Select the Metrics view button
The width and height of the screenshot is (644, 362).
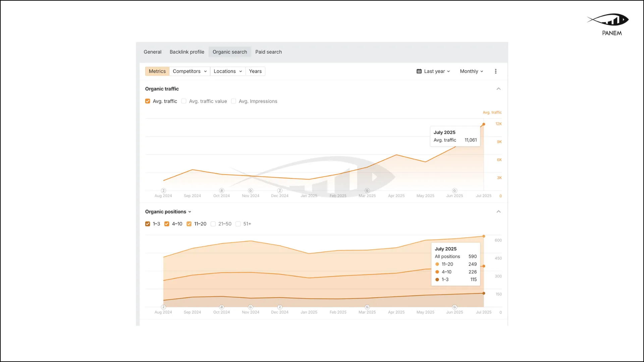point(157,71)
